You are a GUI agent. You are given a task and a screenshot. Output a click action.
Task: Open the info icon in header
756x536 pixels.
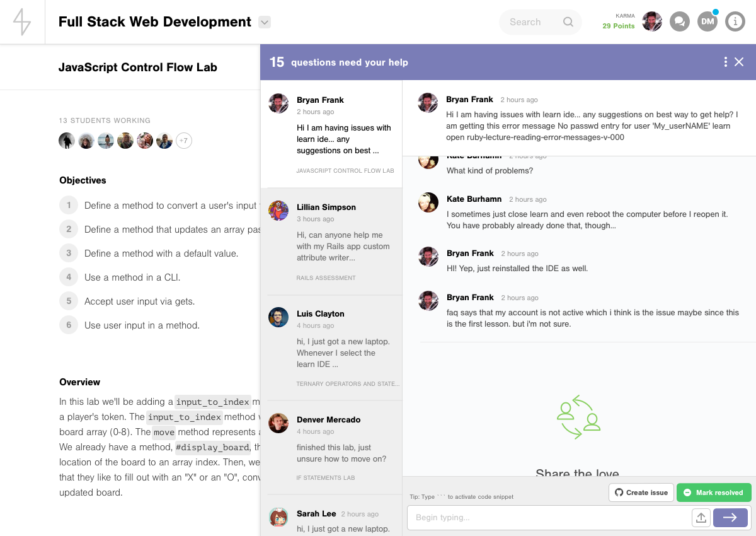[x=735, y=21]
